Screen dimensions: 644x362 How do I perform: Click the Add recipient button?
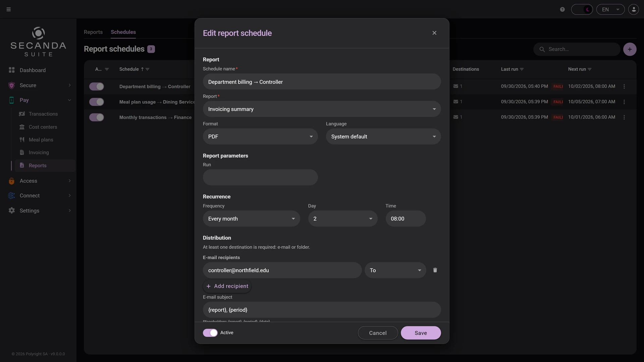click(x=227, y=286)
